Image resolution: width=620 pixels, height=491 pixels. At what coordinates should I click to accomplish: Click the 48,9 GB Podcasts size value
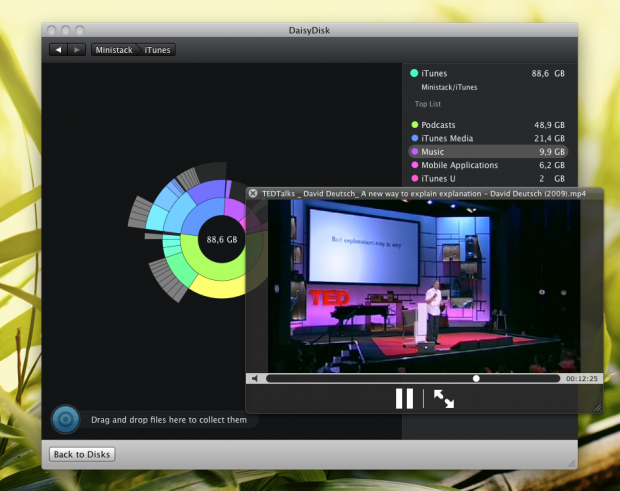pos(549,125)
